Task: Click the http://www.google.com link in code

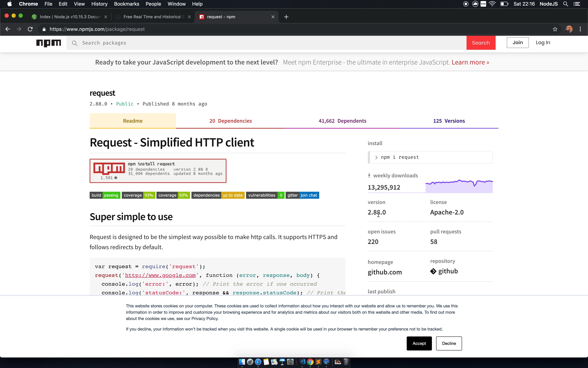Action: pos(160,275)
